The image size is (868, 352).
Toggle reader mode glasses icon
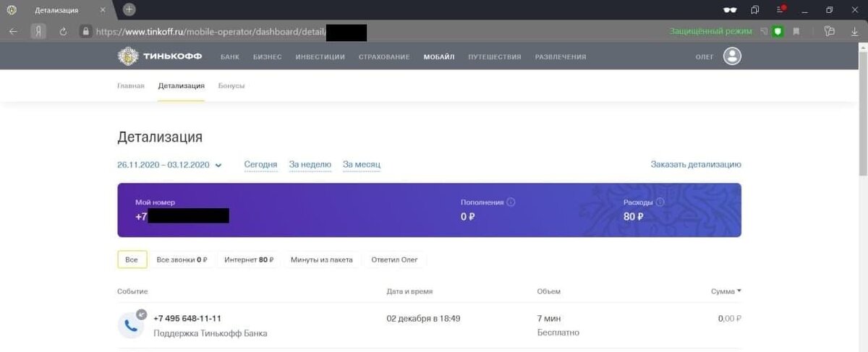[x=731, y=9]
